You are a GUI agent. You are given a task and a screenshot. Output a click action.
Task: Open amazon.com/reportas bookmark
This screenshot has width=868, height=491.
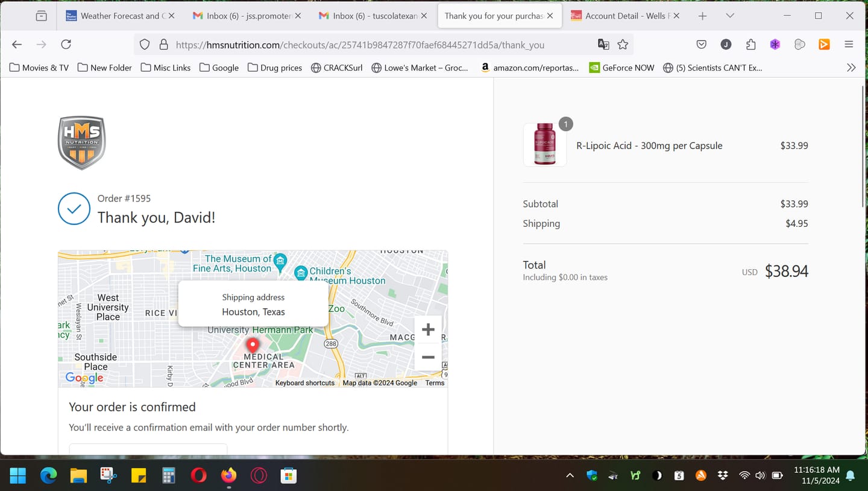[x=530, y=68]
